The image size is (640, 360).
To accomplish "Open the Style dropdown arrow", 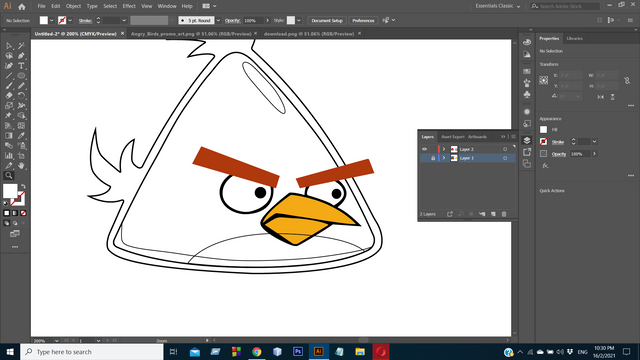I will (x=299, y=20).
